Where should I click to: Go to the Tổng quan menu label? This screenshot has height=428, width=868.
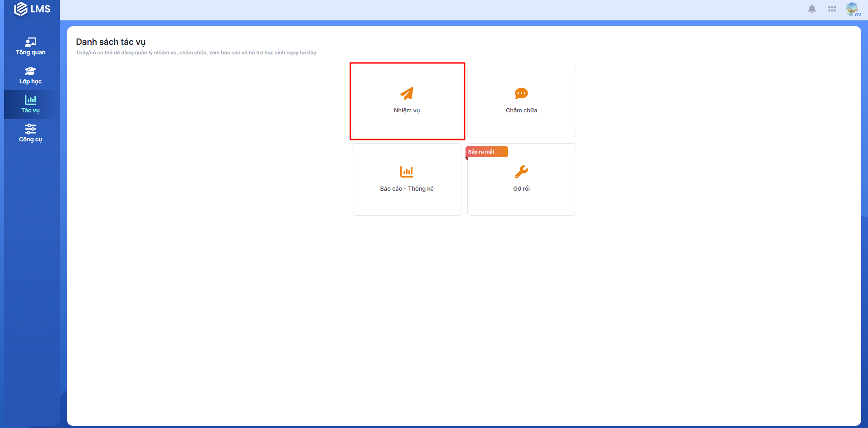click(30, 53)
